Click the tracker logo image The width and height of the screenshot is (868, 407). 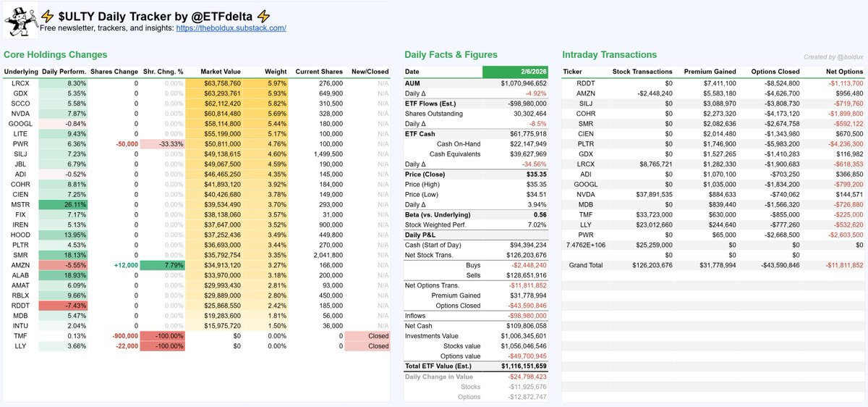point(21,21)
